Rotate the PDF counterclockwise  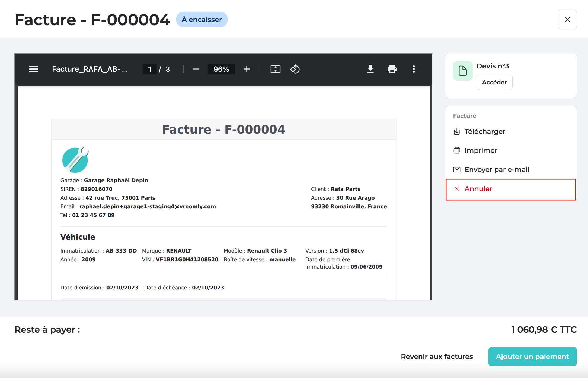pyautogui.click(x=295, y=69)
